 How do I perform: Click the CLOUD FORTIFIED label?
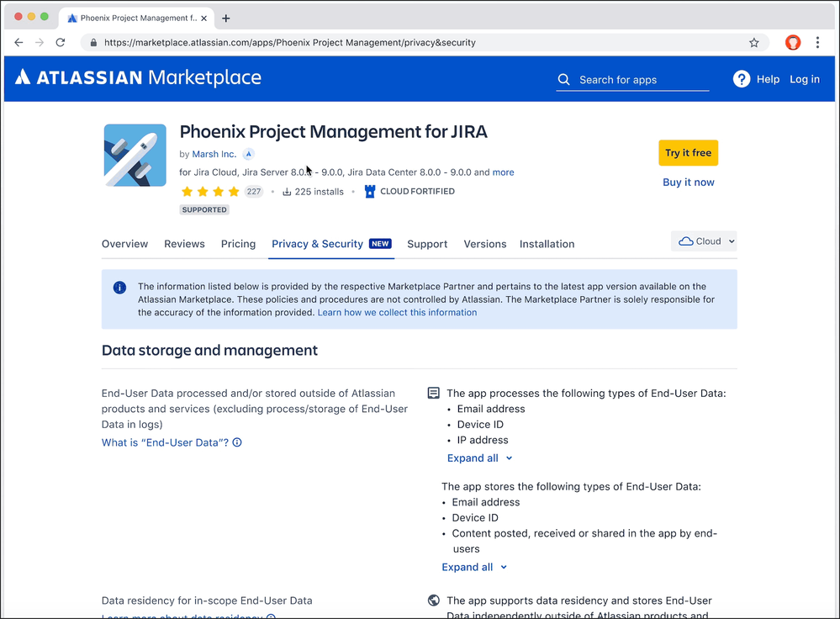coord(417,191)
